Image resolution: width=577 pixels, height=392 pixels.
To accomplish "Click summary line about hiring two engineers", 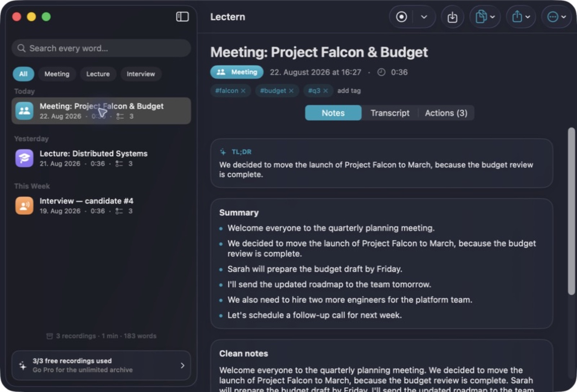I will tap(350, 300).
